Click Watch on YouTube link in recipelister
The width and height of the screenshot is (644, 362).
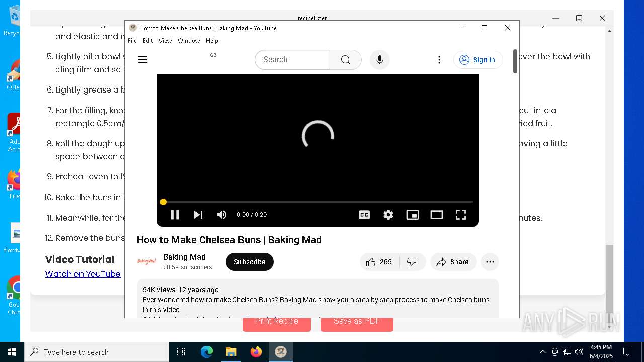pos(83,274)
